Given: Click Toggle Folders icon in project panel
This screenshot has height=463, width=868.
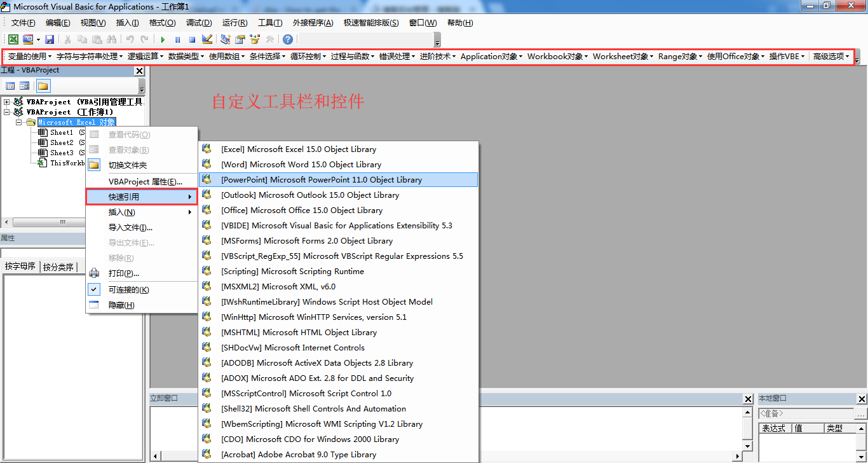Looking at the screenshot, I should (x=43, y=86).
